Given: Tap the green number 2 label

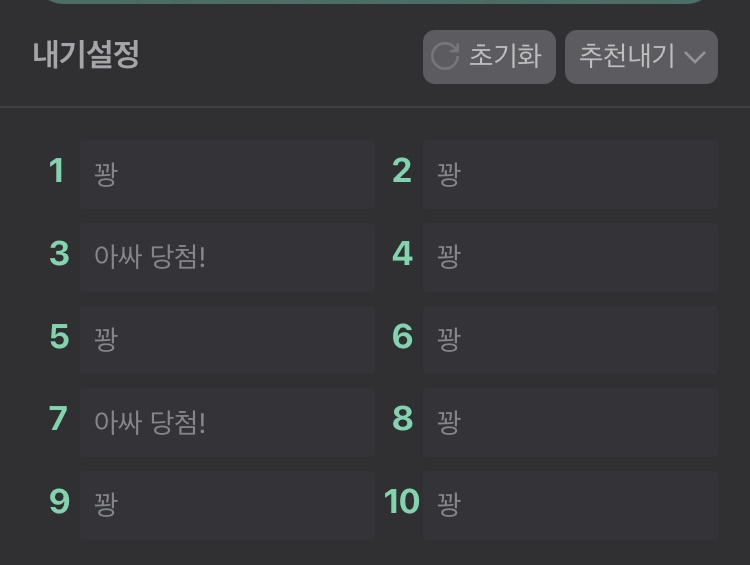Looking at the screenshot, I should click(x=402, y=171).
